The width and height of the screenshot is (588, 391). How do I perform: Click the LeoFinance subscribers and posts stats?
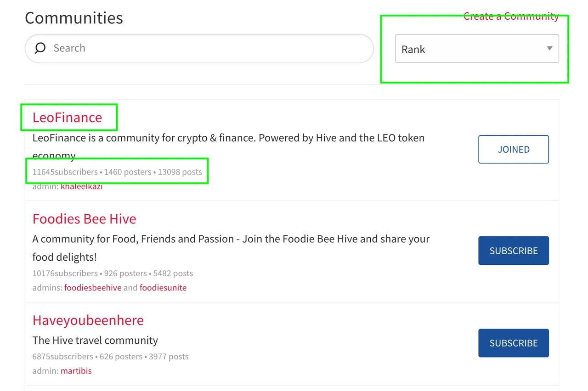[117, 172]
